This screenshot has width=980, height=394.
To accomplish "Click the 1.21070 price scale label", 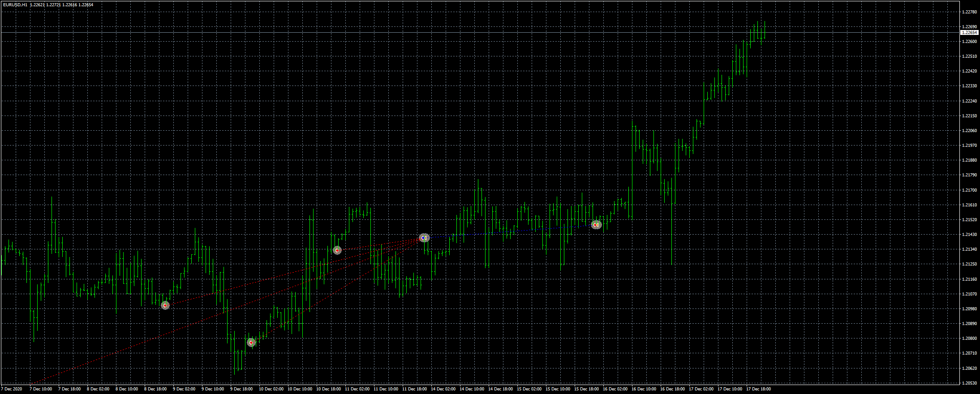I will coord(969,294).
